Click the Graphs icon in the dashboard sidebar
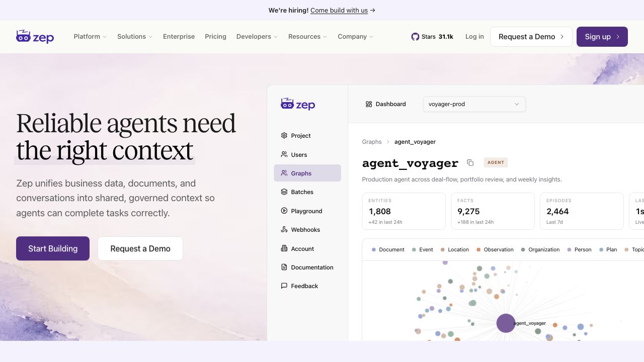The height and width of the screenshot is (362, 644). [284, 173]
